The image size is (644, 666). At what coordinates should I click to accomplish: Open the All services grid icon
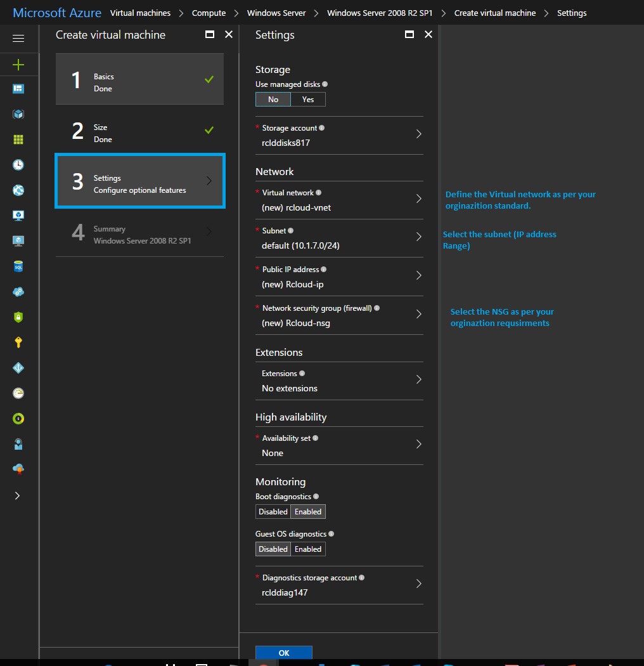pos(19,140)
